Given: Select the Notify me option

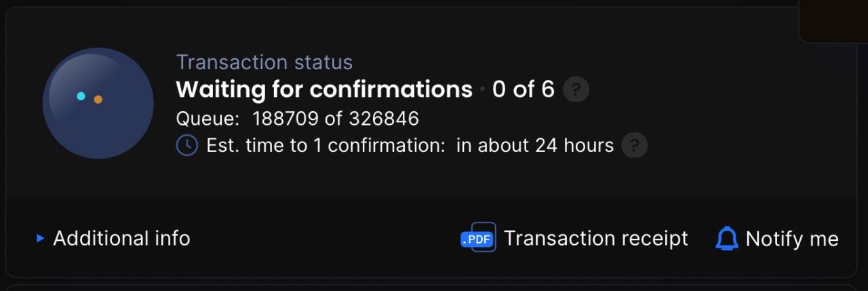Looking at the screenshot, I should click(792, 238).
